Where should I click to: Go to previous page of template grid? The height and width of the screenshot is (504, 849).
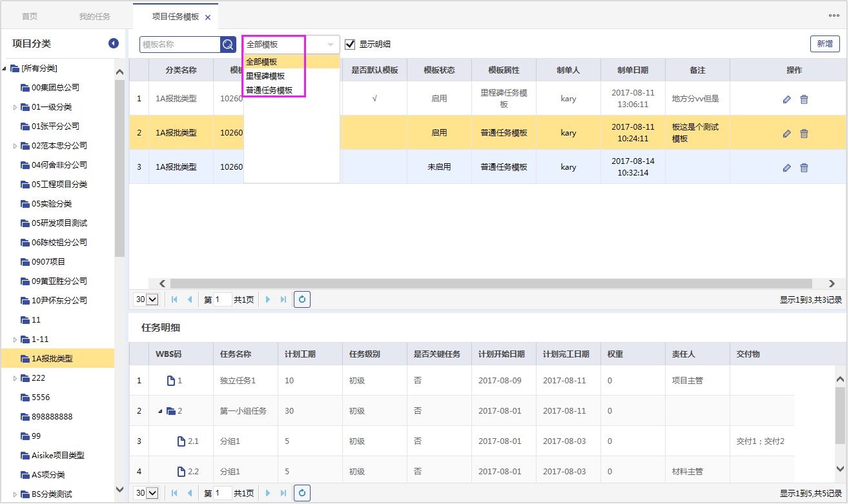189,299
